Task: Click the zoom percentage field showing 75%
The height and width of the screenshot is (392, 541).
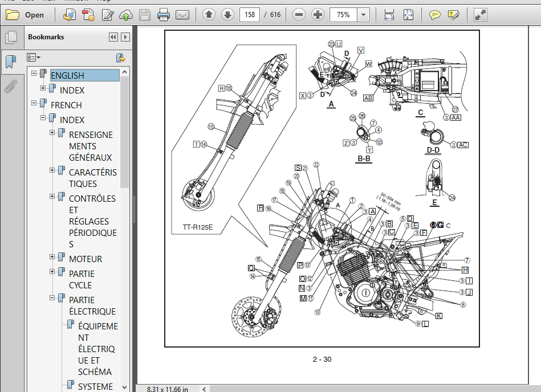Action: coord(343,15)
